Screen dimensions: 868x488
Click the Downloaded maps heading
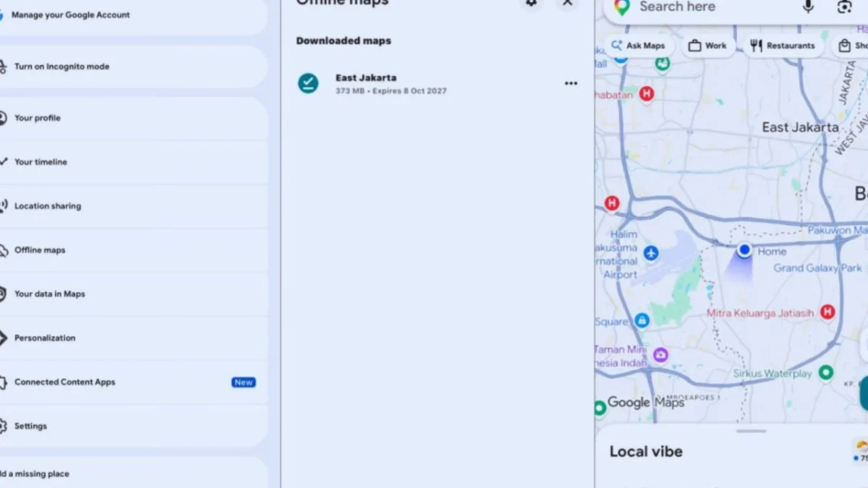click(x=344, y=41)
